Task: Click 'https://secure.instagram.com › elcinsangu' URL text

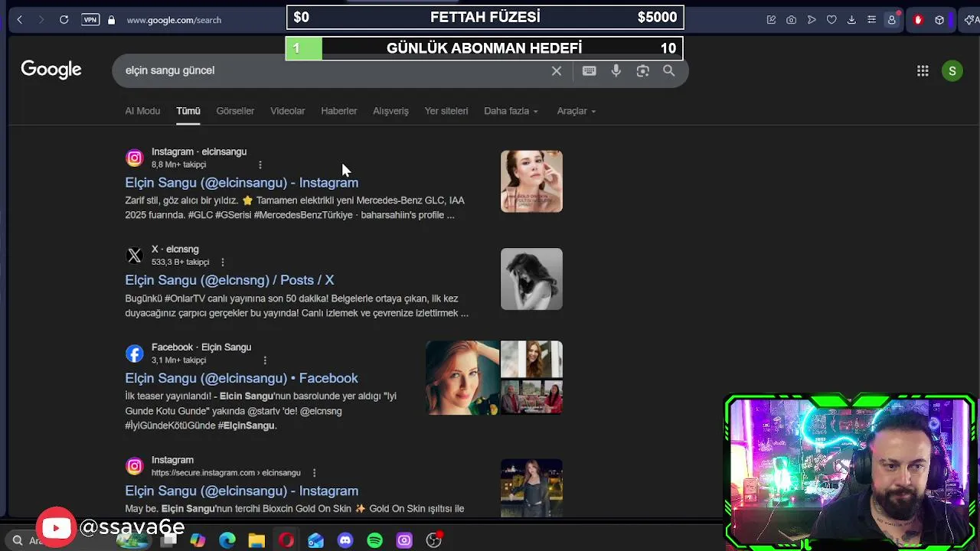Action: click(x=226, y=473)
